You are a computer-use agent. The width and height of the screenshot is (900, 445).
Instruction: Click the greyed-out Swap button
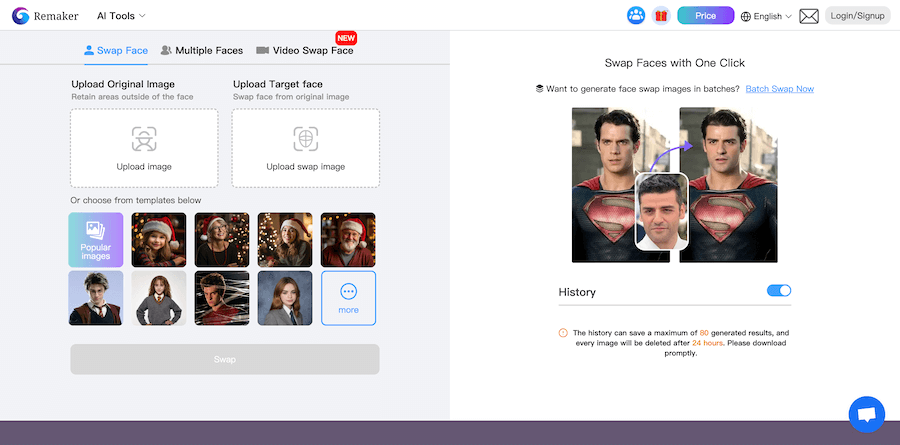point(225,359)
